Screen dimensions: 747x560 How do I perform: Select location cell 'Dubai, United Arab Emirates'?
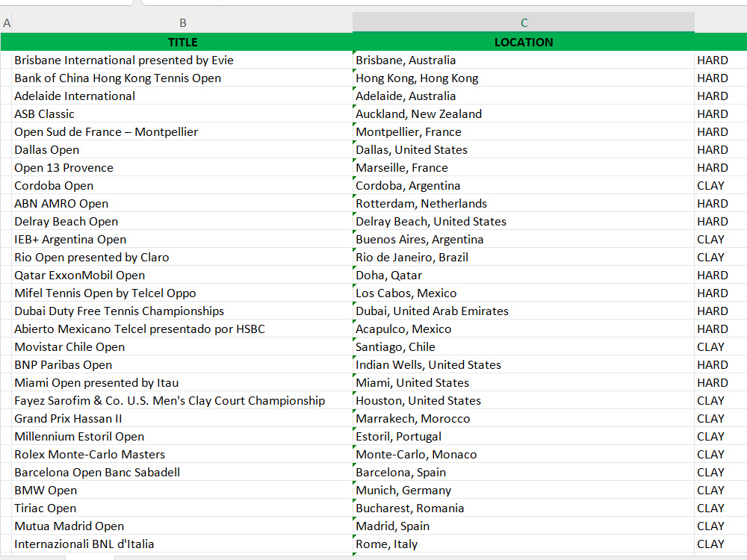pyautogui.click(x=524, y=311)
